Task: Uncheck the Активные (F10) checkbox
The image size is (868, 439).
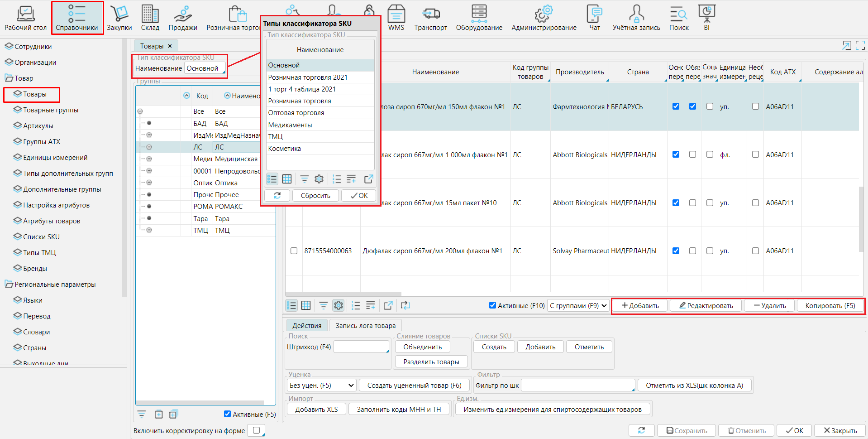Action: click(x=492, y=305)
